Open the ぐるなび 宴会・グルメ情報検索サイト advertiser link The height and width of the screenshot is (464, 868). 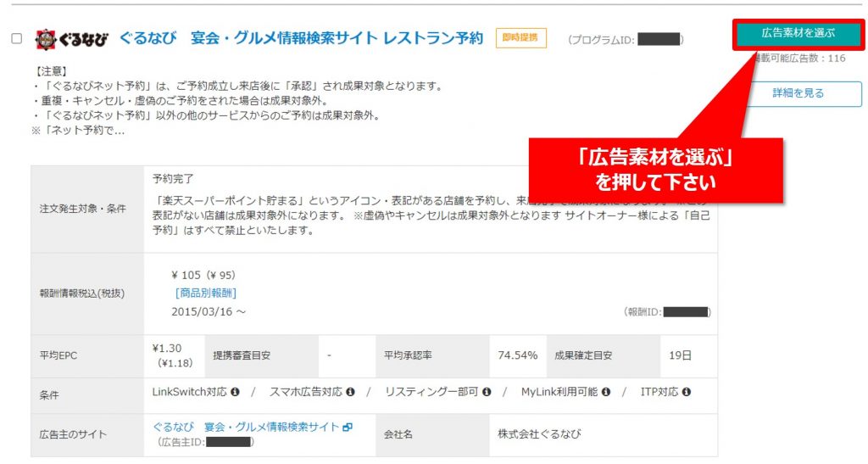[246, 427]
